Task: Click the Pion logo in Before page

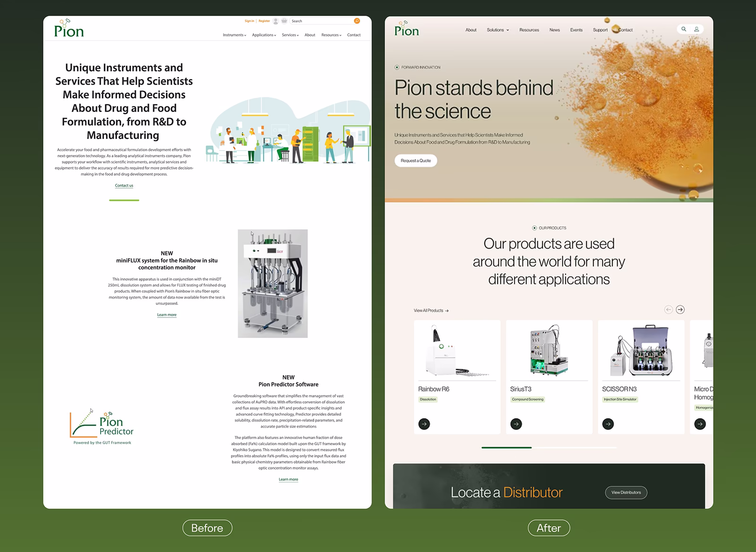Action: [69, 28]
